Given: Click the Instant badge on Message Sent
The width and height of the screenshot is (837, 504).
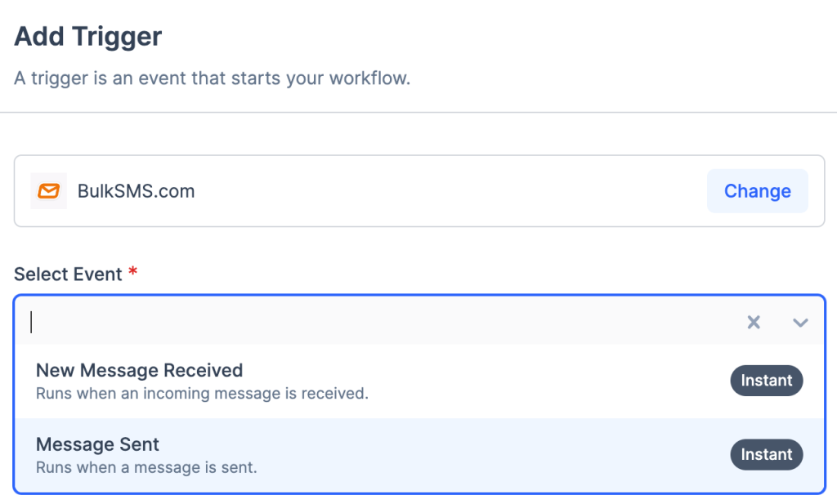Looking at the screenshot, I should (766, 455).
